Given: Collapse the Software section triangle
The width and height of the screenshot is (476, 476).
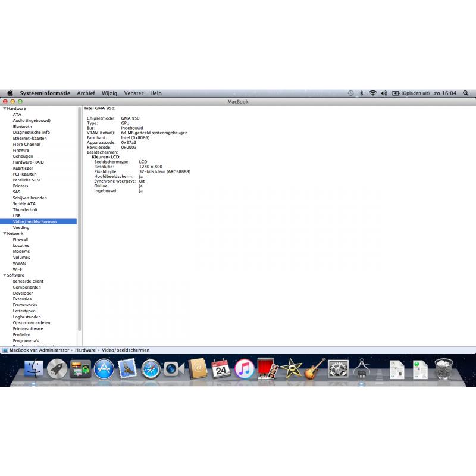Looking at the screenshot, I should point(5,275).
